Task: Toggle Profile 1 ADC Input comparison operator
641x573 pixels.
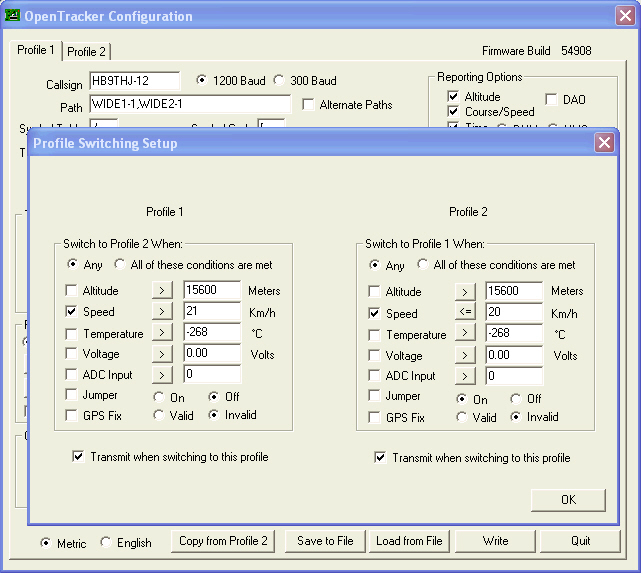Action: pyautogui.click(x=162, y=375)
